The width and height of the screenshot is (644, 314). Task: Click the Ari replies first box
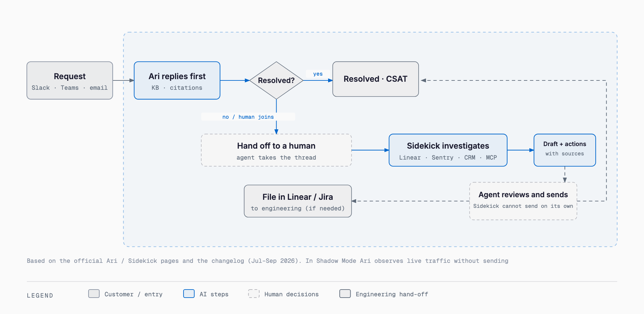(177, 80)
